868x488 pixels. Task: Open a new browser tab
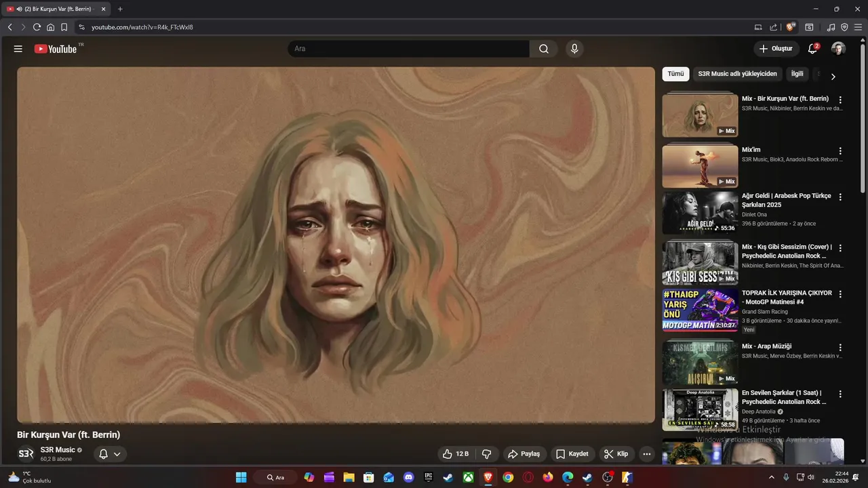click(x=120, y=9)
